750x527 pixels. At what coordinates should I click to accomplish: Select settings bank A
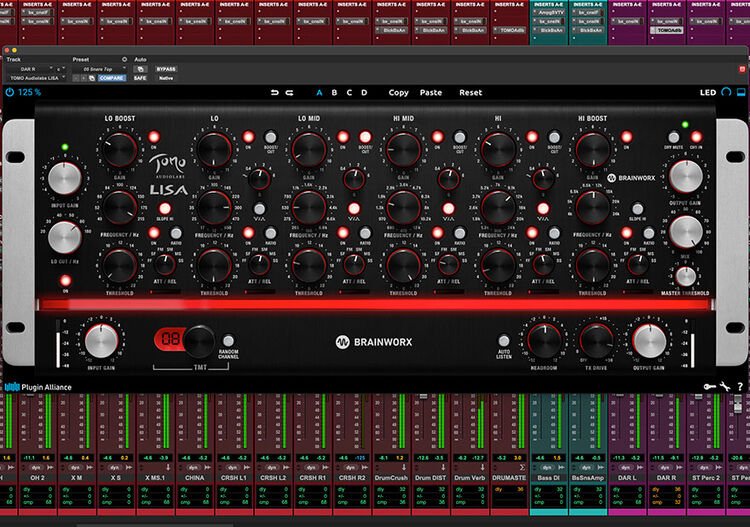point(320,93)
